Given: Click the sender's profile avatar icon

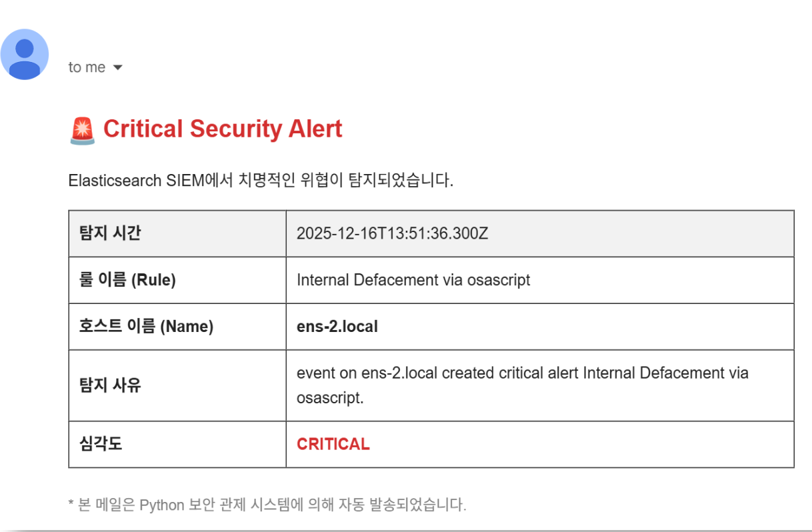Looking at the screenshot, I should coord(25,55).
